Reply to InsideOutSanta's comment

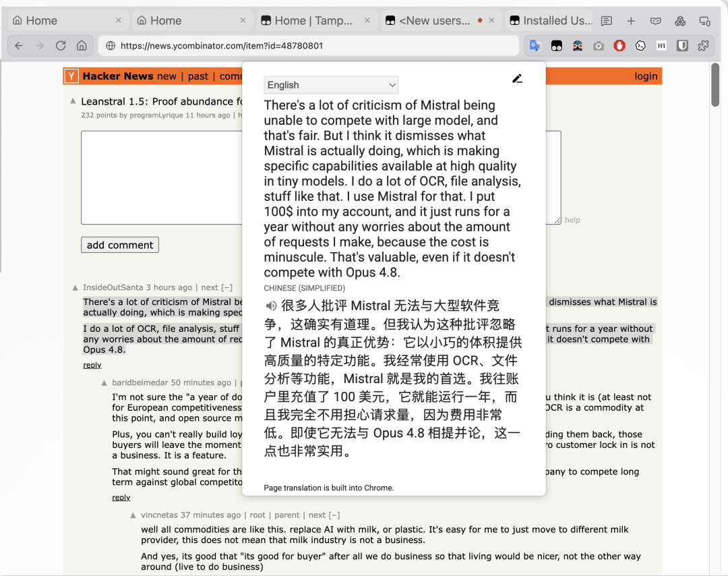[x=92, y=365]
